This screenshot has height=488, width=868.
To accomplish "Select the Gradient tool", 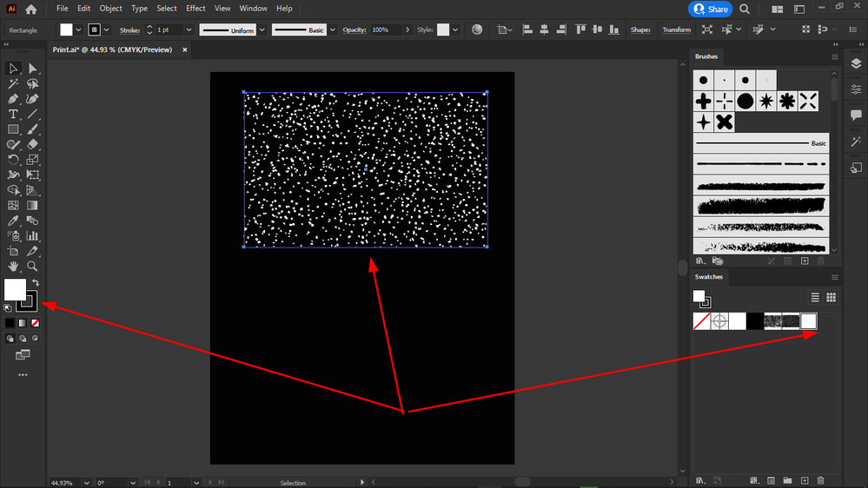I will point(33,205).
